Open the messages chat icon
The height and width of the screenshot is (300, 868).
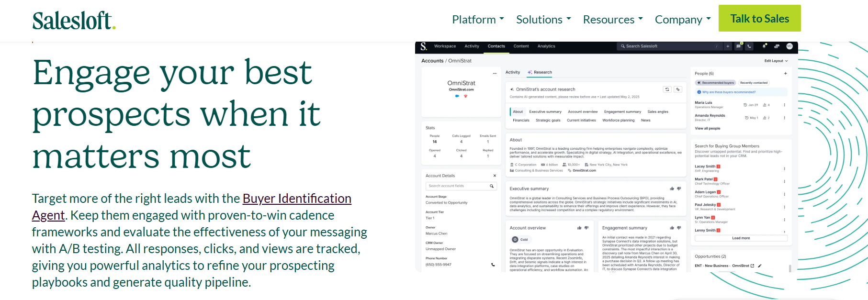click(739, 46)
